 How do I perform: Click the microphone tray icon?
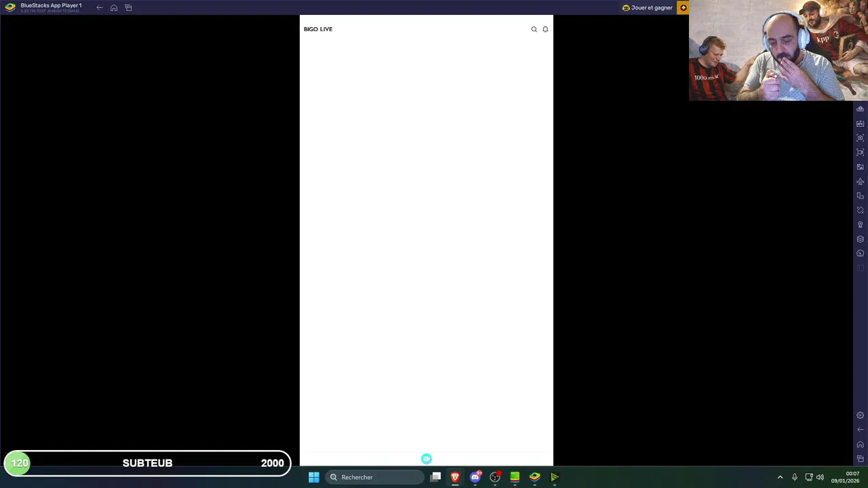[795, 477]
